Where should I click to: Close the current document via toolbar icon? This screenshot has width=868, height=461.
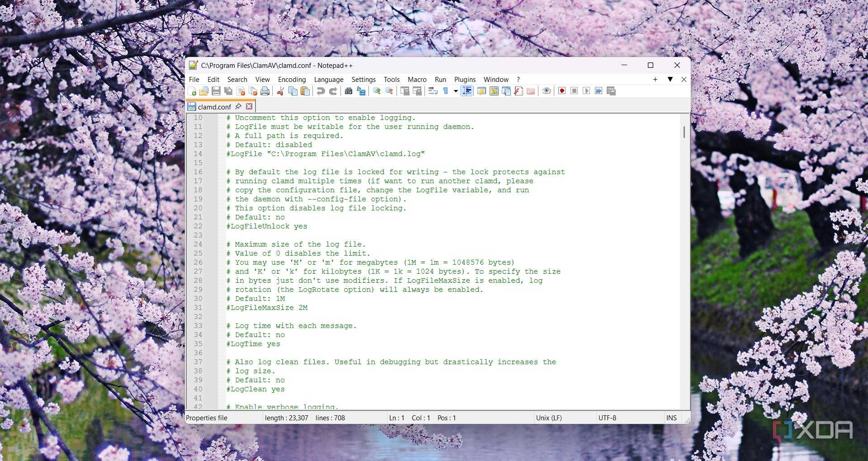pos(241,91)
